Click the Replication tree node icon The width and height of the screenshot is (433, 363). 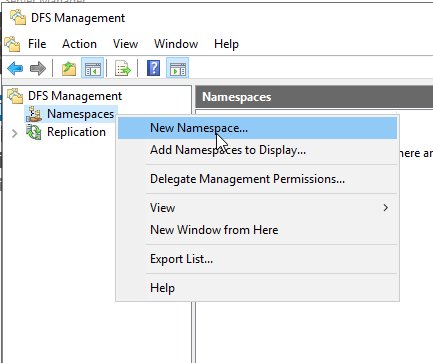coord(34,132)
